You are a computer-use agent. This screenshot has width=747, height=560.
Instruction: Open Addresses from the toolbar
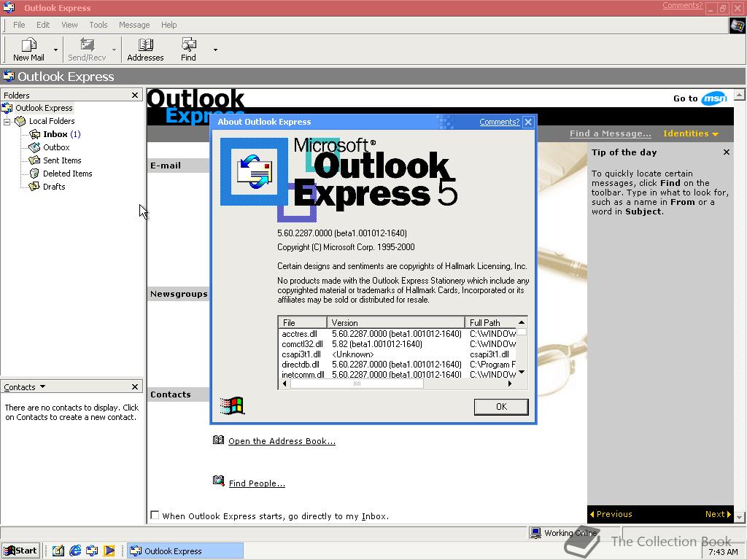point(145,50)
